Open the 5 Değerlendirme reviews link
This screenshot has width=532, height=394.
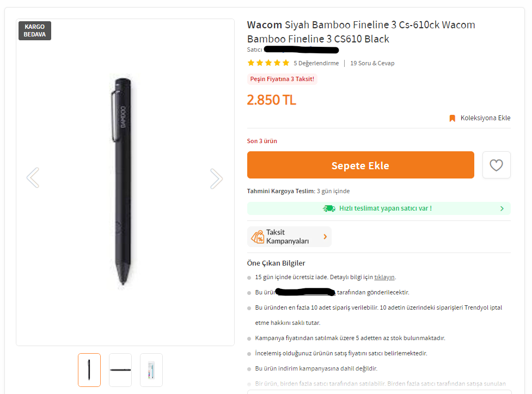pos(316,63)
